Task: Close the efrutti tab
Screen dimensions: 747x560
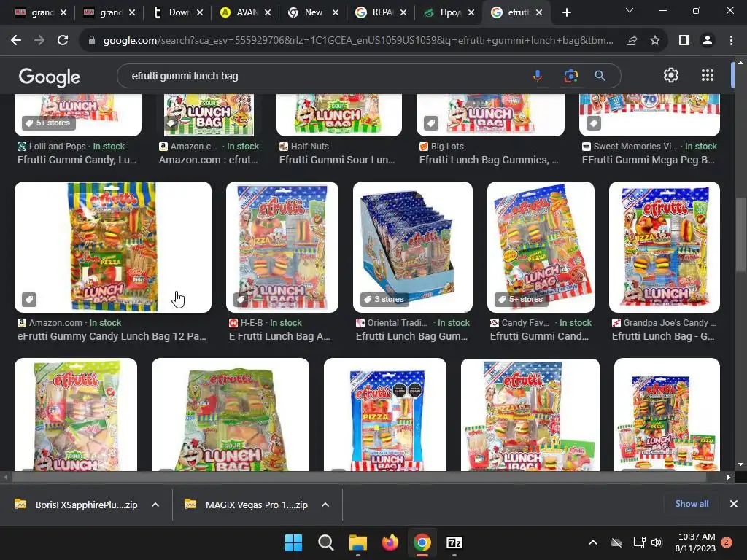Action: (539, 13)
